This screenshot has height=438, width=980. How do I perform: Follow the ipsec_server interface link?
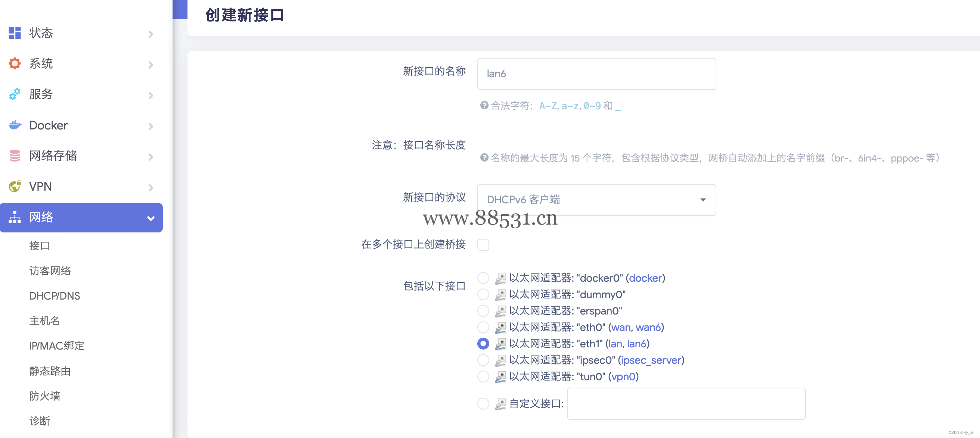(x=651, y=360)
